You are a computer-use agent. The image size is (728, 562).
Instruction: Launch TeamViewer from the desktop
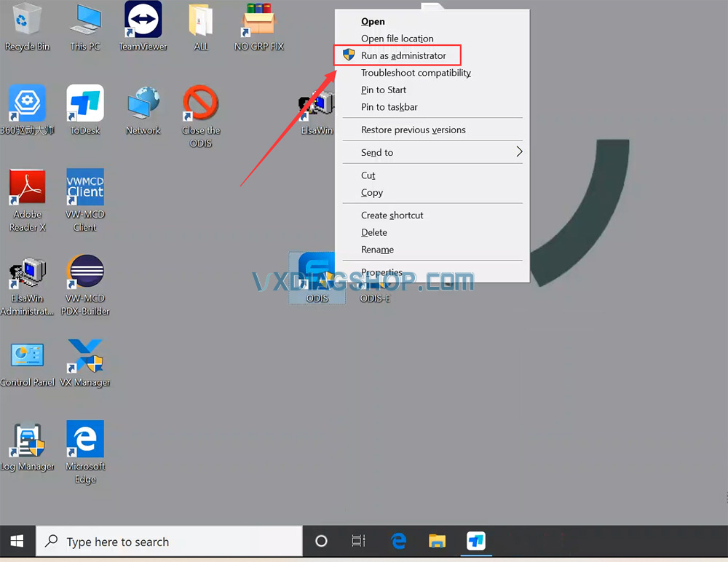(143, 22)
